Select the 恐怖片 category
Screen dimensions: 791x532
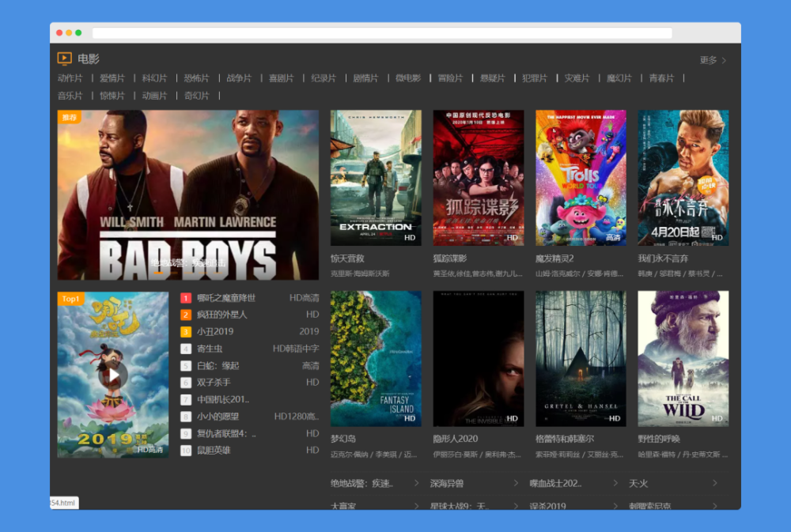pyautogui.click(x=196, y=78)
